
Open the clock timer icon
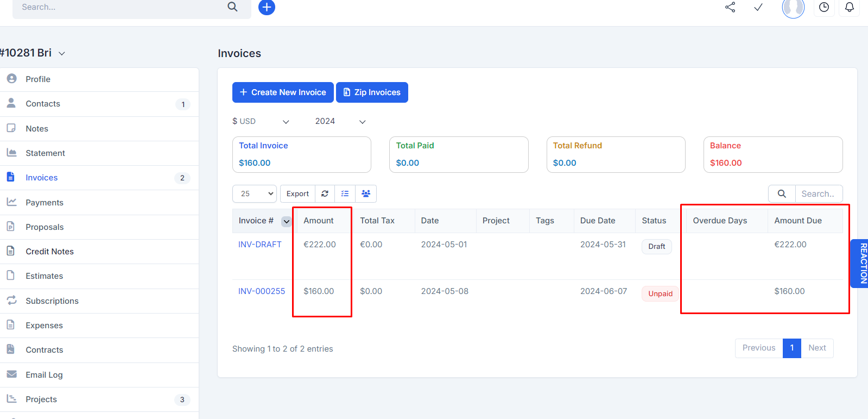click(x=824, y=8)
